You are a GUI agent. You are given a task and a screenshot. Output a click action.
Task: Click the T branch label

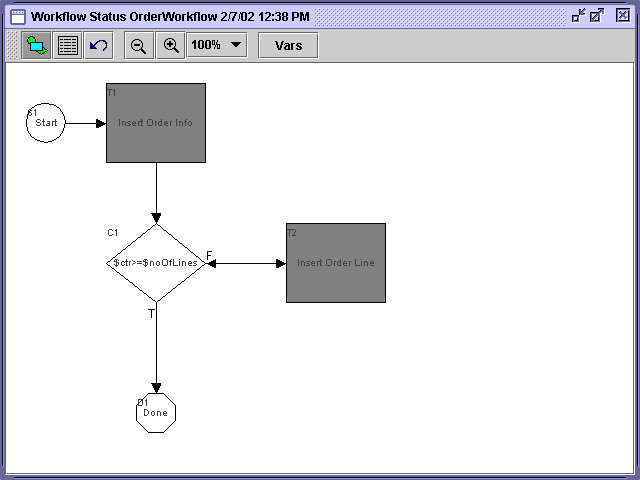(151, 313)
